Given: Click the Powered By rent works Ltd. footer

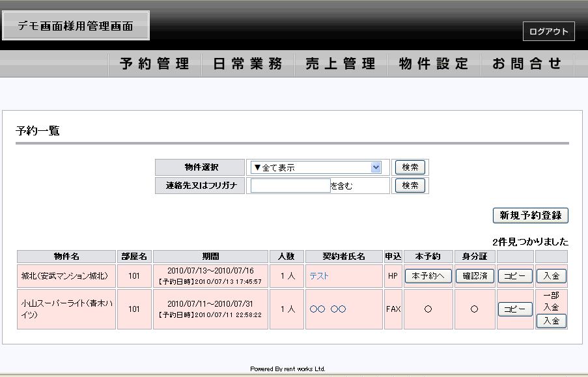Looking at the screenshot, I should point(288,369).
